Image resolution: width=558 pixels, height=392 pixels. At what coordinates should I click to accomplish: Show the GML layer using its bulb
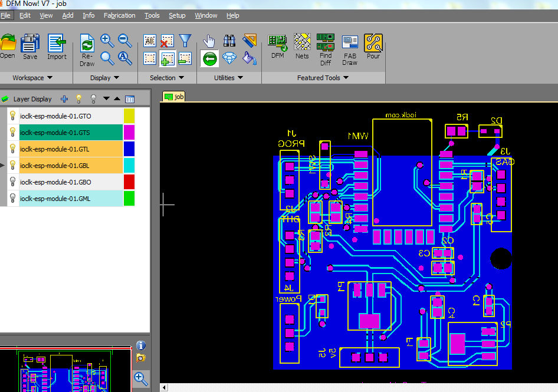coord(12,198)
